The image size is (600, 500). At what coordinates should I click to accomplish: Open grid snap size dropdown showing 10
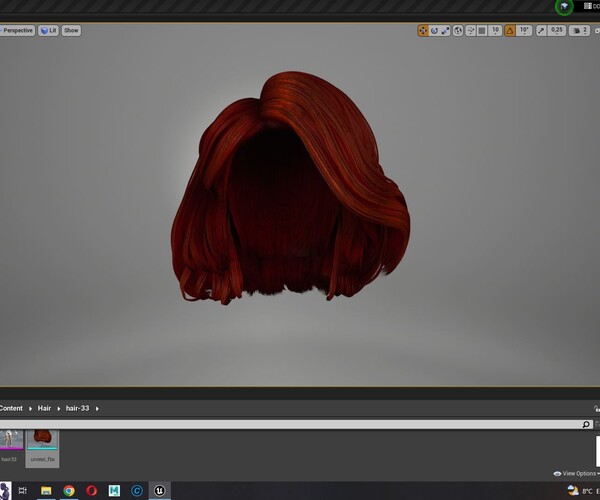(x=495, y=31)
